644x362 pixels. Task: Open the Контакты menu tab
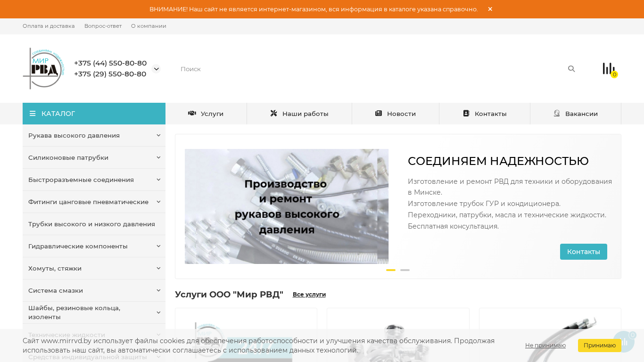pos(485,114)
